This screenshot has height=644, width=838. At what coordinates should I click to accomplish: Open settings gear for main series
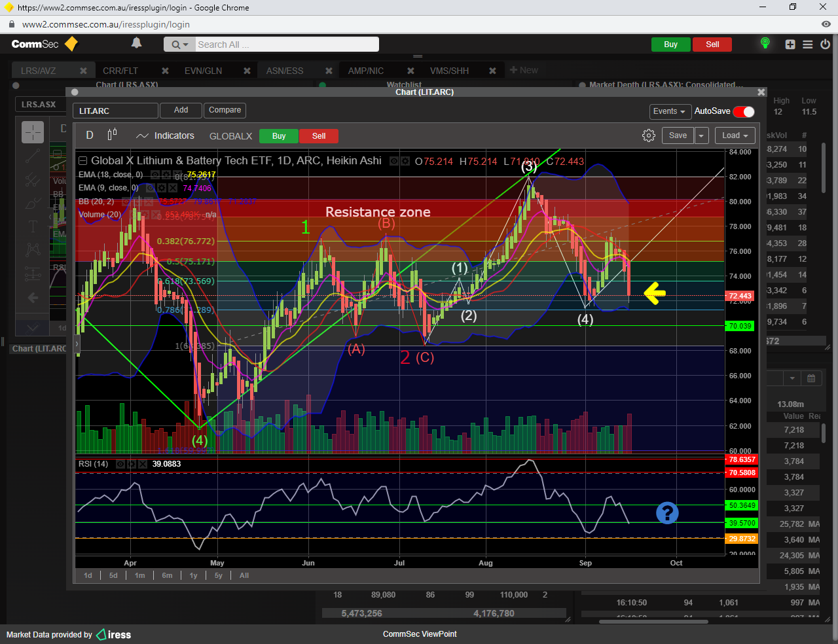click(x=405, y=161)
